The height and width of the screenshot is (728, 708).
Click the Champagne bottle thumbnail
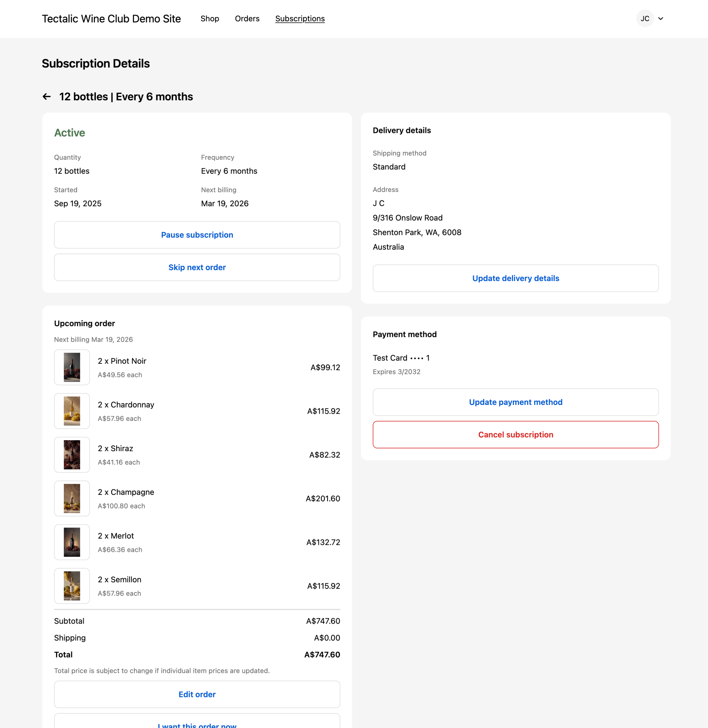click(72, 499)
